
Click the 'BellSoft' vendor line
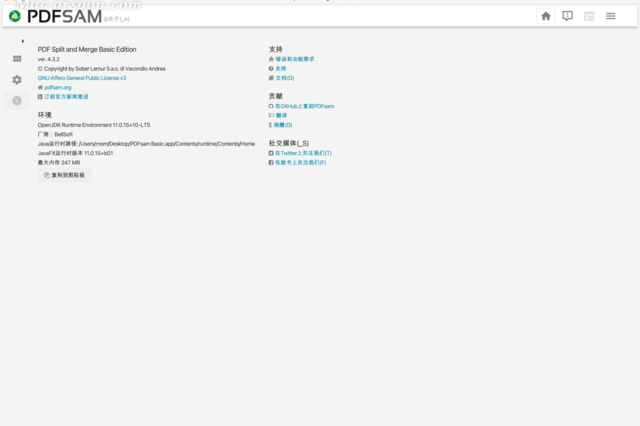(55, 134)
